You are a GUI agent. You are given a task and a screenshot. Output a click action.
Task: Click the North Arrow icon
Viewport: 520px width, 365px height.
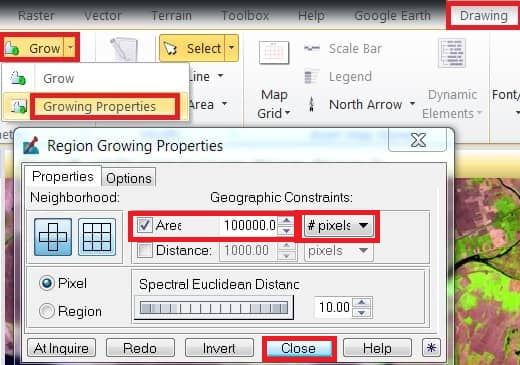[311, 104]
